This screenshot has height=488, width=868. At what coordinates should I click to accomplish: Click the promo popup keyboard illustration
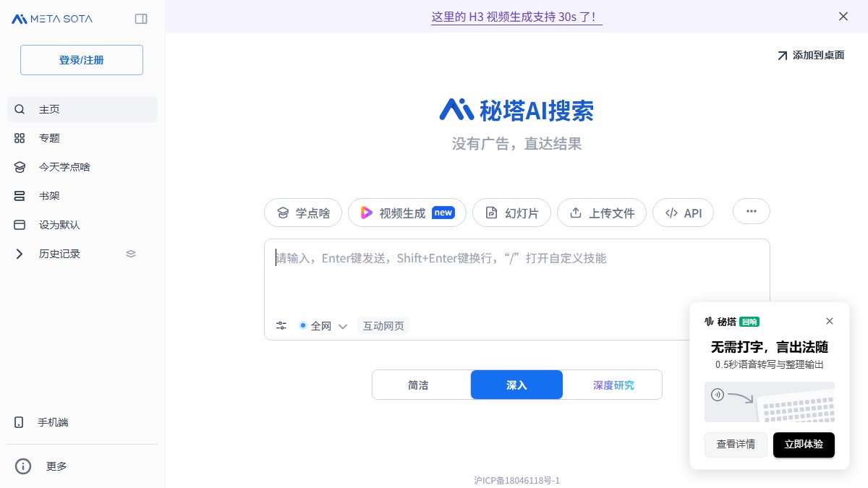pos(770,402)
